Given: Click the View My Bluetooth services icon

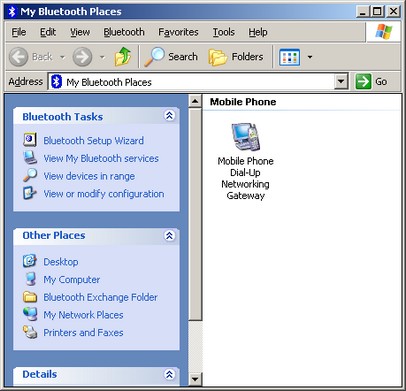Looking at the screenshot, I should (x=30, y=158).
